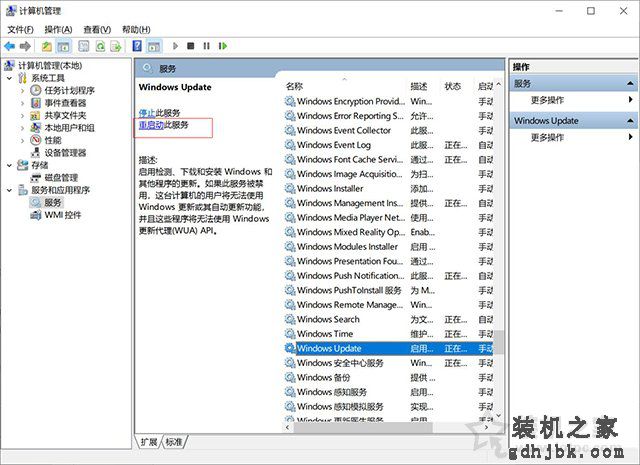Click the Export List toolbar icon
The height and width of the screenshot is (465, 640).
116,46
